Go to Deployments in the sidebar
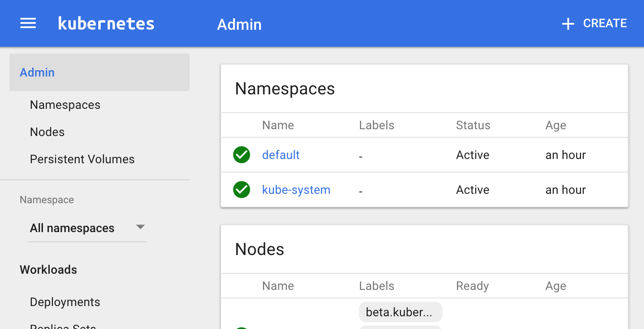 point(65,302)
